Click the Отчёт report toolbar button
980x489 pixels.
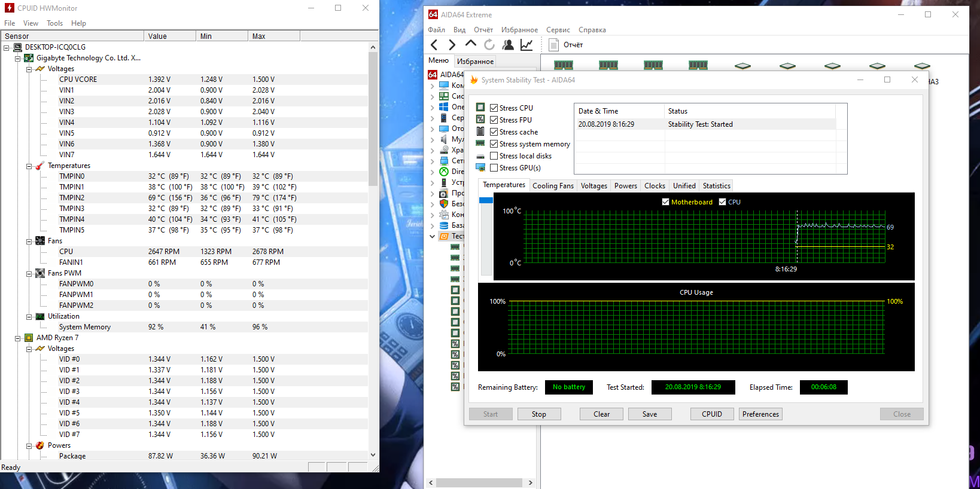click(x=566, y=45)
